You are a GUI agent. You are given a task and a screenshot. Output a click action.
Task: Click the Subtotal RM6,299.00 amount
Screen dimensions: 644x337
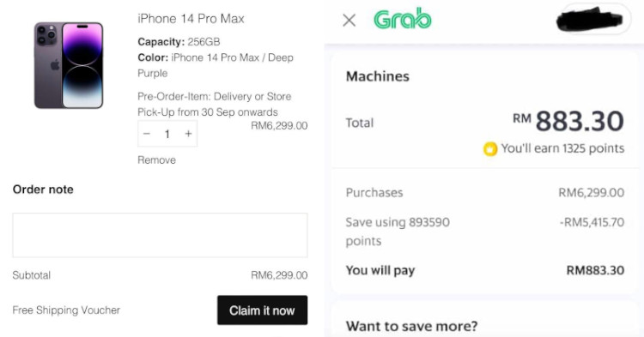279,275
